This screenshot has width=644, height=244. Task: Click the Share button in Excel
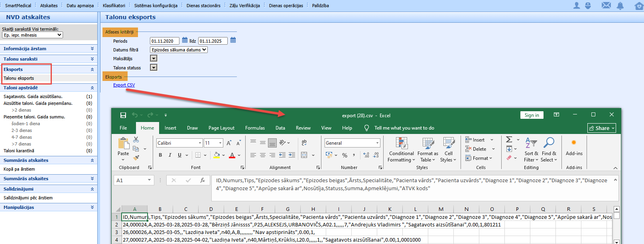click(x=602, y=128)
